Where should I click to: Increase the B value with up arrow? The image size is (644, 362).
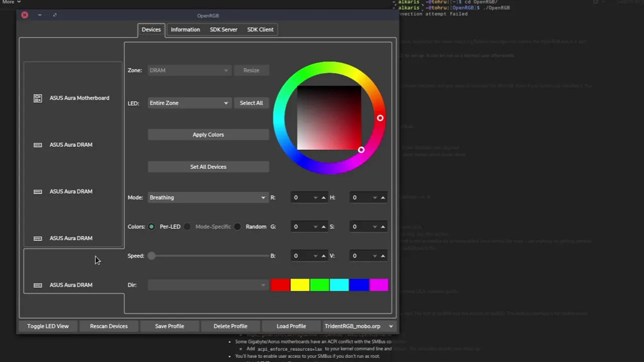tap(324, 256)
